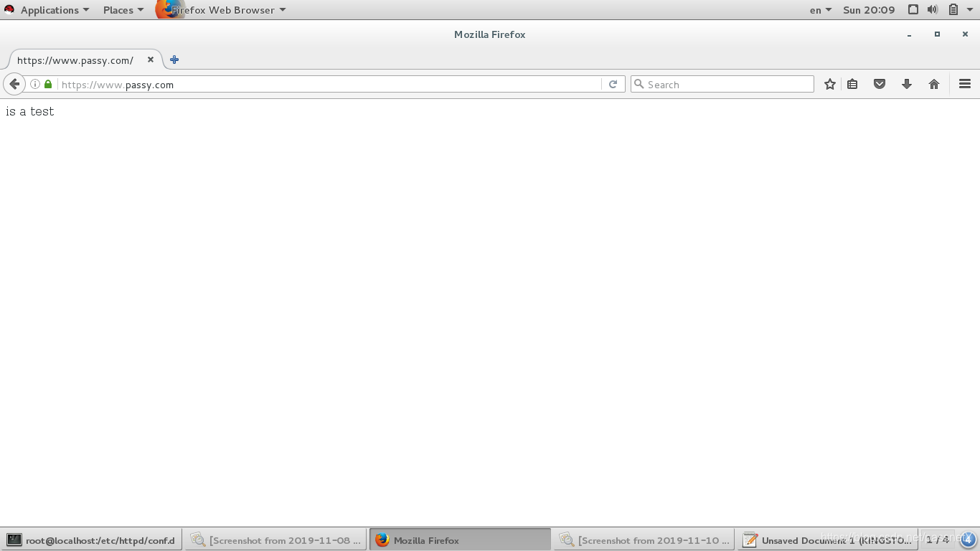The image size is (980, 551).
Task: Close the Mozilla Firefox window
Action: tap(965, 34)
